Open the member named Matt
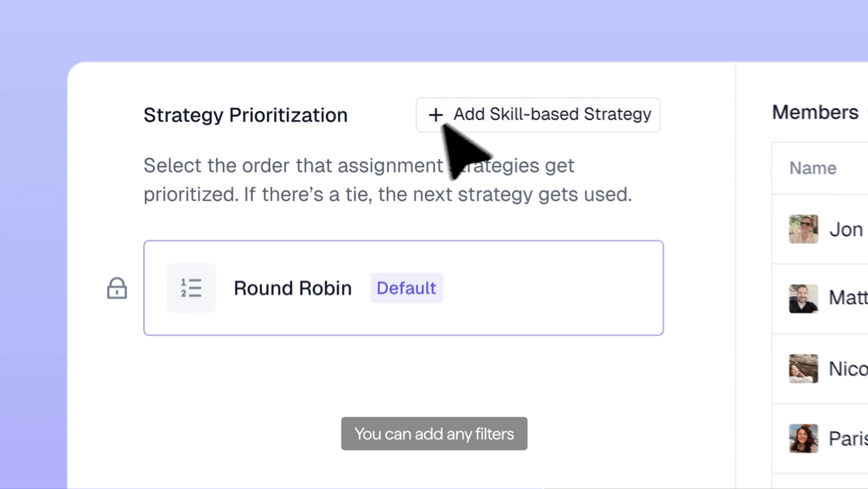This screenshot has height=489, width=868. tap(848, 298)
